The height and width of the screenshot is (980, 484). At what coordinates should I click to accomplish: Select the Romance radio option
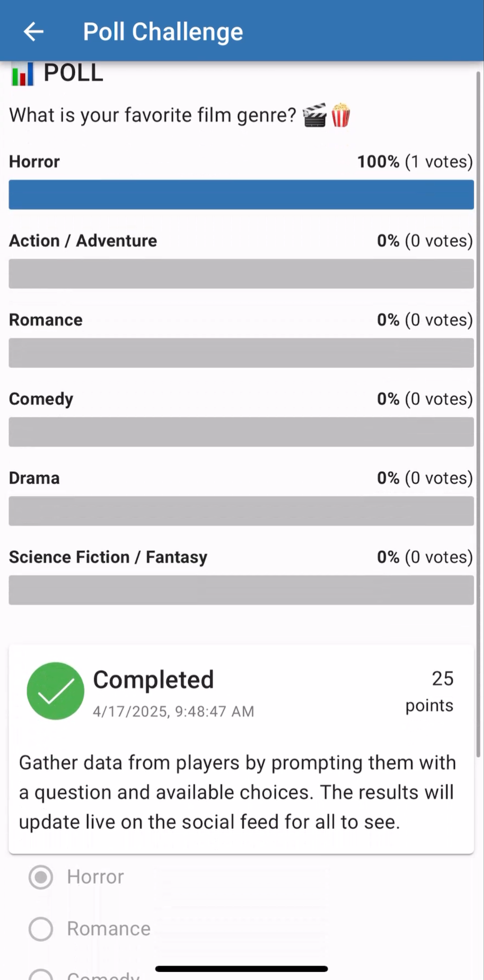tap(41, 929)
